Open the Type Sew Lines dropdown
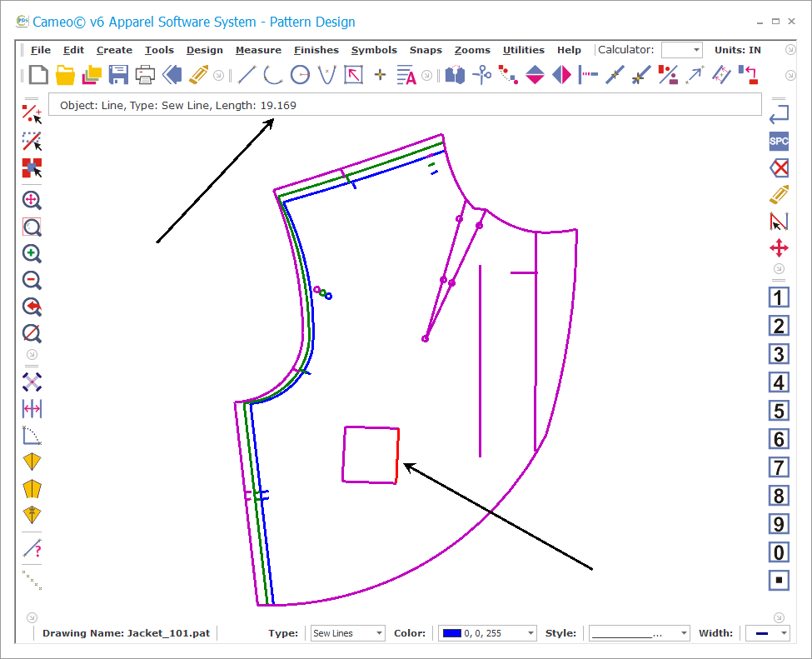 [x=347, y=633]
